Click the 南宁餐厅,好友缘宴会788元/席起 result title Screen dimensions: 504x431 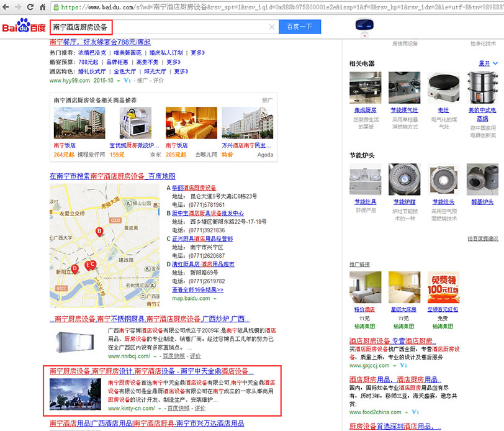101,42
